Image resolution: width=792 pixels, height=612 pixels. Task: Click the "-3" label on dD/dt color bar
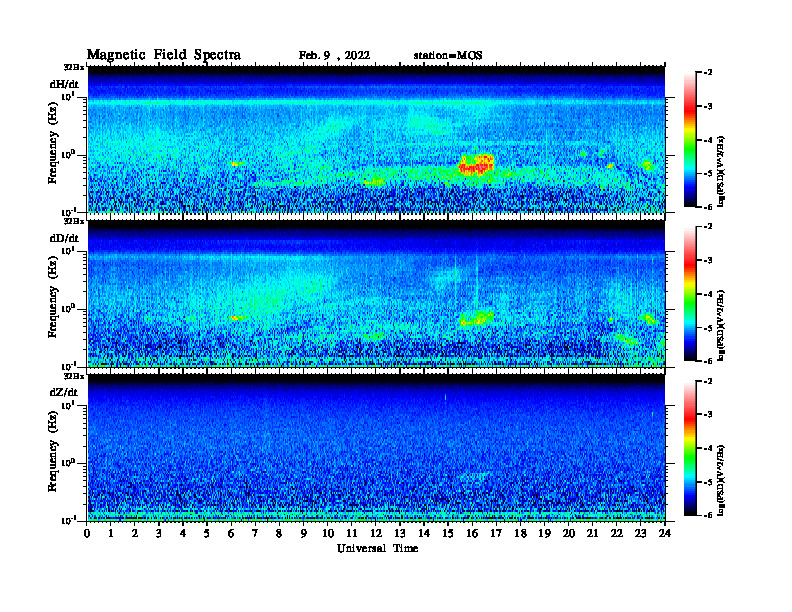coord(708,261)
